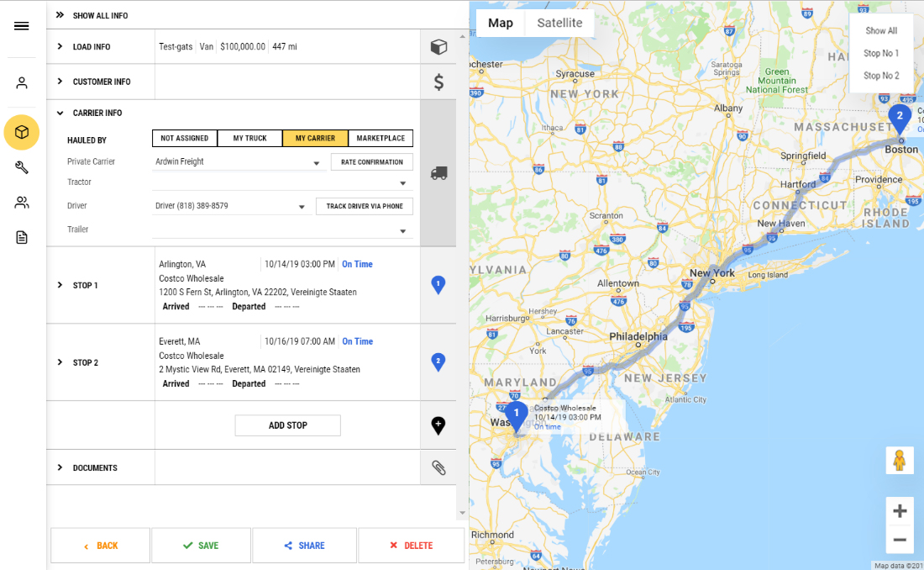Expand the Customer Info section
The height and width of the screenshot is (570, 924).
click(60, 82)
